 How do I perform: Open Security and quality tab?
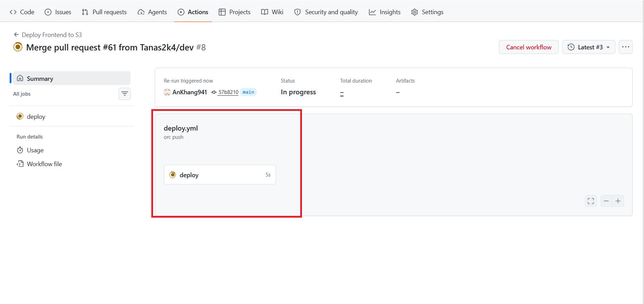[326, 12]
